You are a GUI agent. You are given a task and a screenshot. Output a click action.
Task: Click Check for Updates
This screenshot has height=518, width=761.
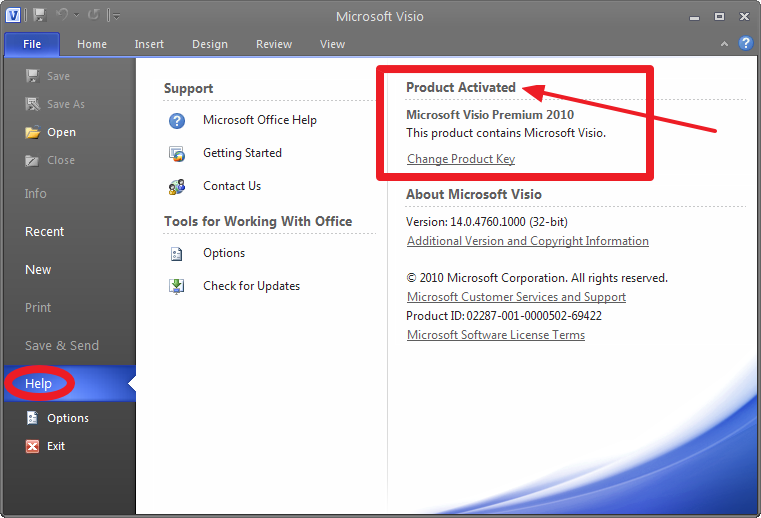pos(251,286)
